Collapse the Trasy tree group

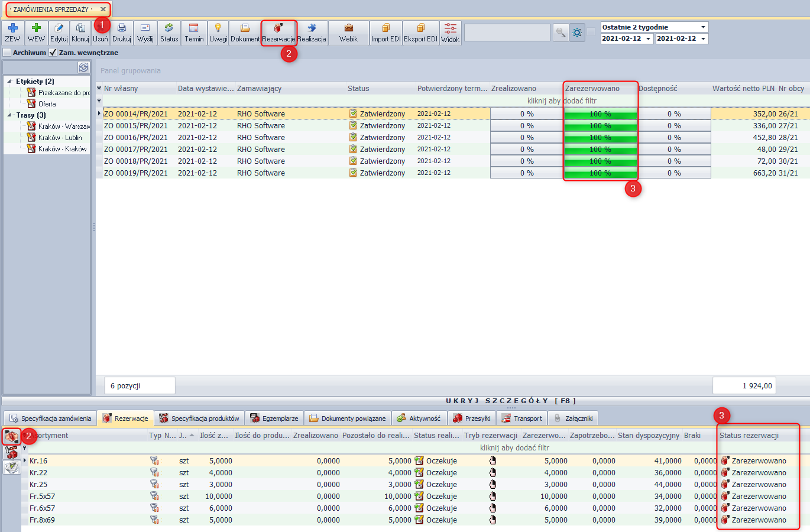[9, 115]
